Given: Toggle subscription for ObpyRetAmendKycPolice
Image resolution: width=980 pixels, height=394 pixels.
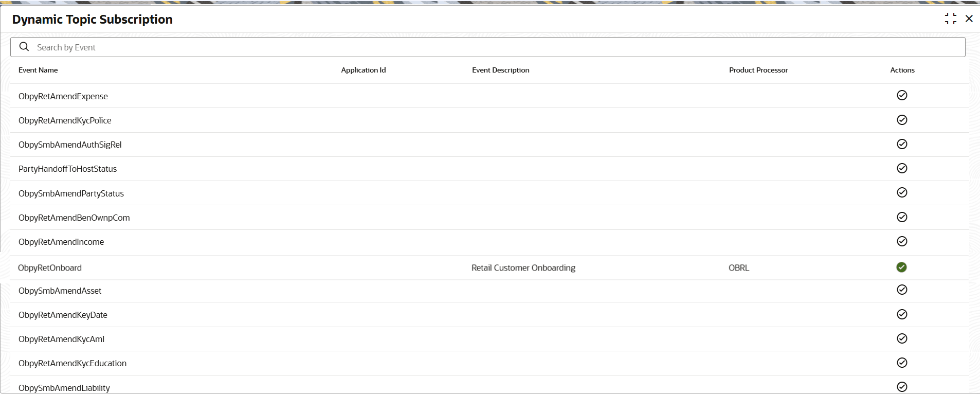Looking at the screenshot, I should pos(902,120).
